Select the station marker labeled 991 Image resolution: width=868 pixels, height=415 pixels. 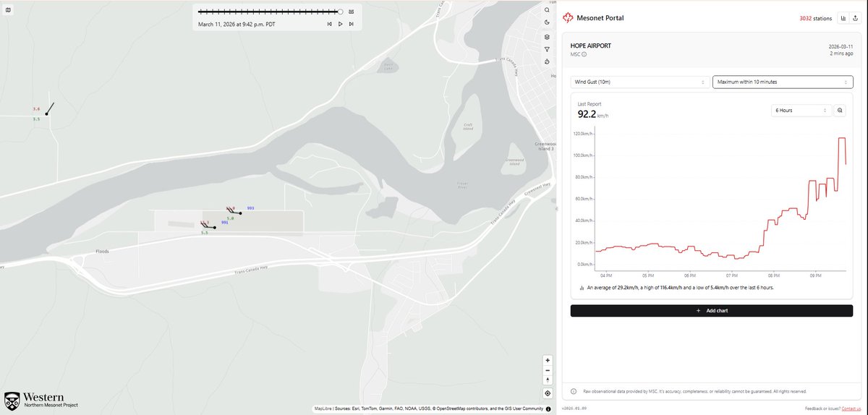click(215, 228)
